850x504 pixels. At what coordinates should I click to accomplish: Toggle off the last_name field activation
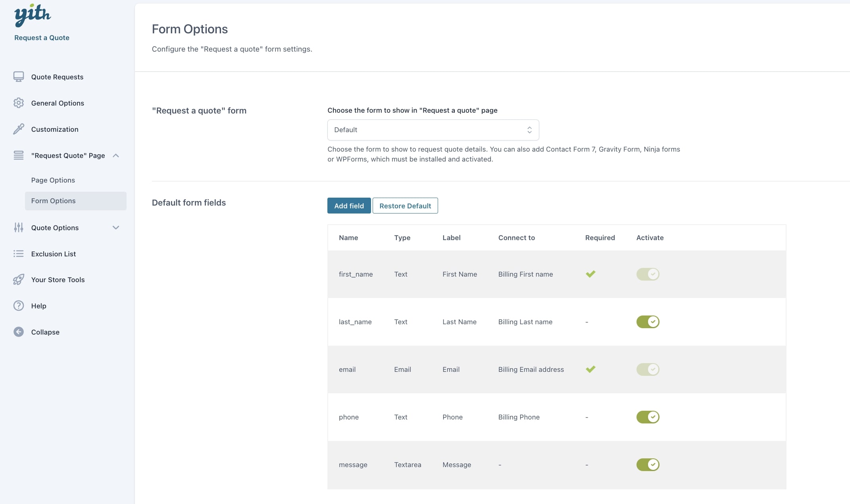click(x=648, y=321)
